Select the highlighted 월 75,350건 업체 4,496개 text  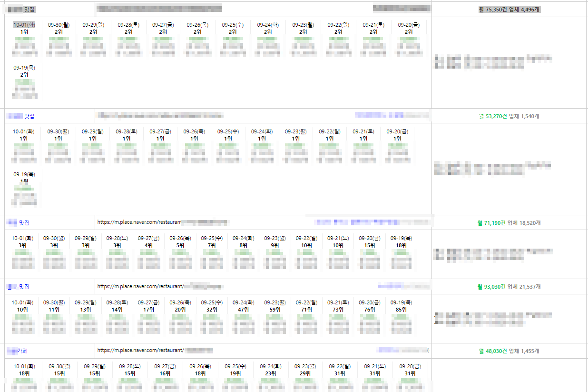point(509,10)
